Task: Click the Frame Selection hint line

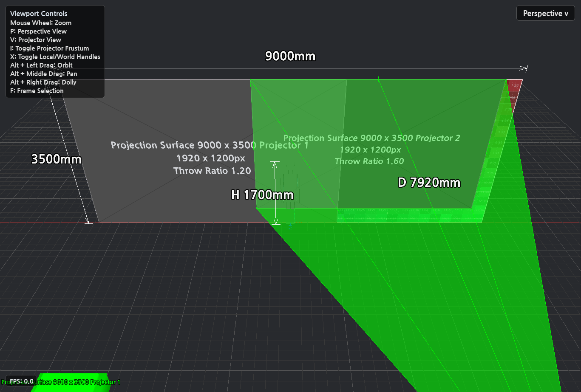Action: coord(37,90)
